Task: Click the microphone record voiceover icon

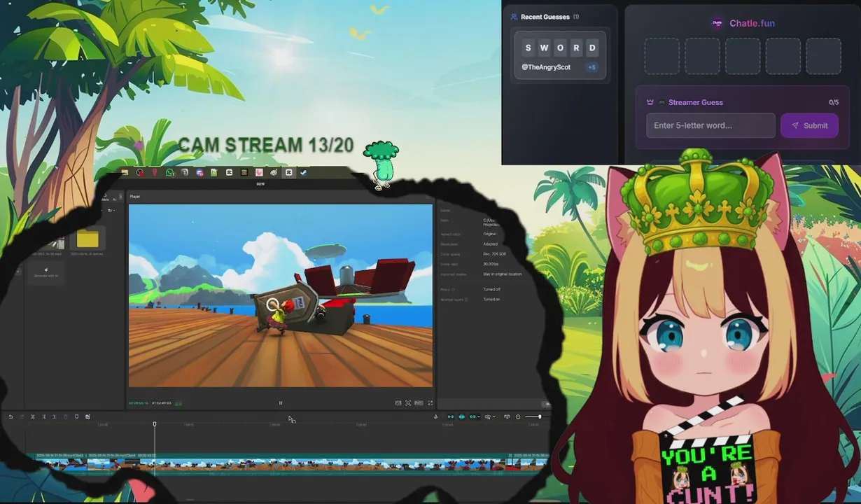Action: coord(435,416)
